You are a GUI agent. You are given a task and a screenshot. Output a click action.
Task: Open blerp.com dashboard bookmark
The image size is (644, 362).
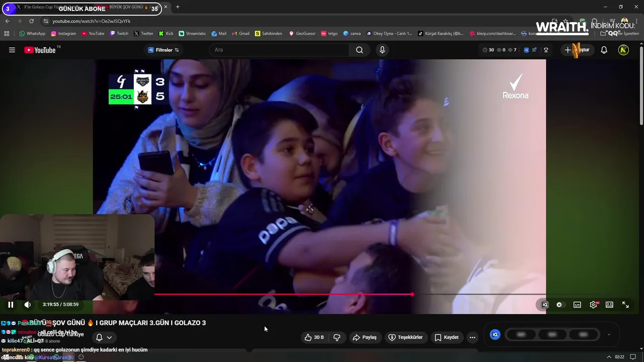(493, 34)
